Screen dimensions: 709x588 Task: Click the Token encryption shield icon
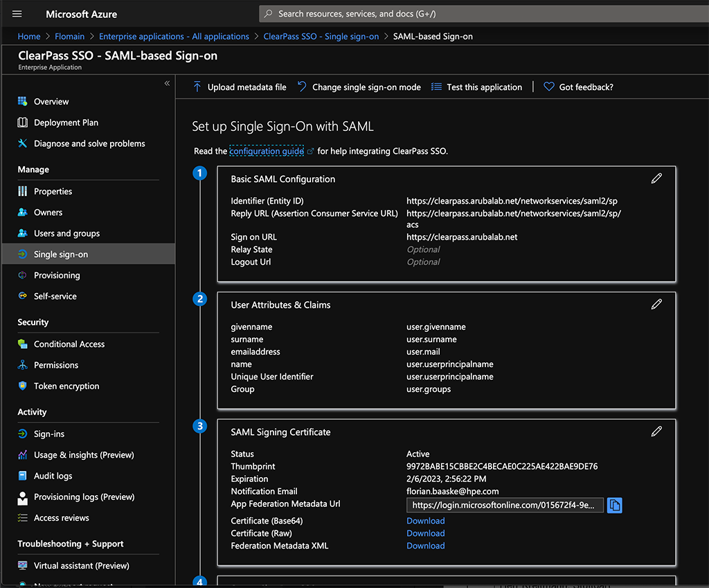point(22,386)
